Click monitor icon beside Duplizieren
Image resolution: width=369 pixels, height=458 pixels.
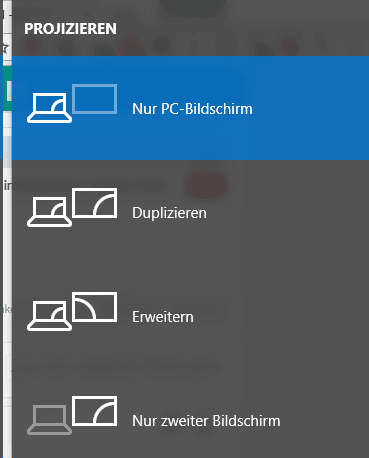click(95, 203)
